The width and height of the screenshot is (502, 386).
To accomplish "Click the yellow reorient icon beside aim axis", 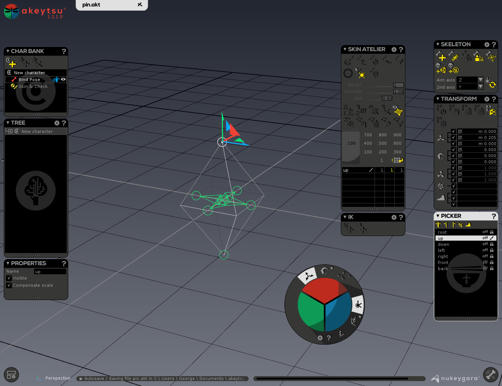I will [492, 85].
